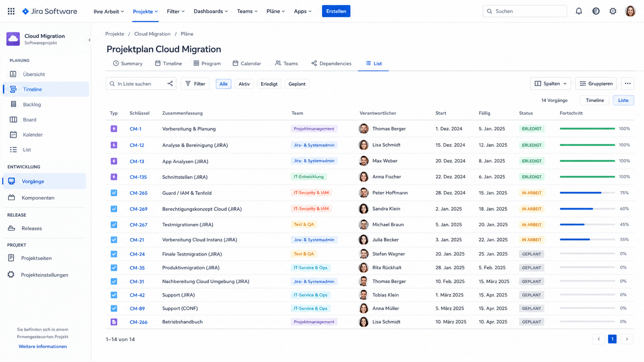
Task: Click the task type checkbox icon for CM-265
Action: click(x=114, y=193)
